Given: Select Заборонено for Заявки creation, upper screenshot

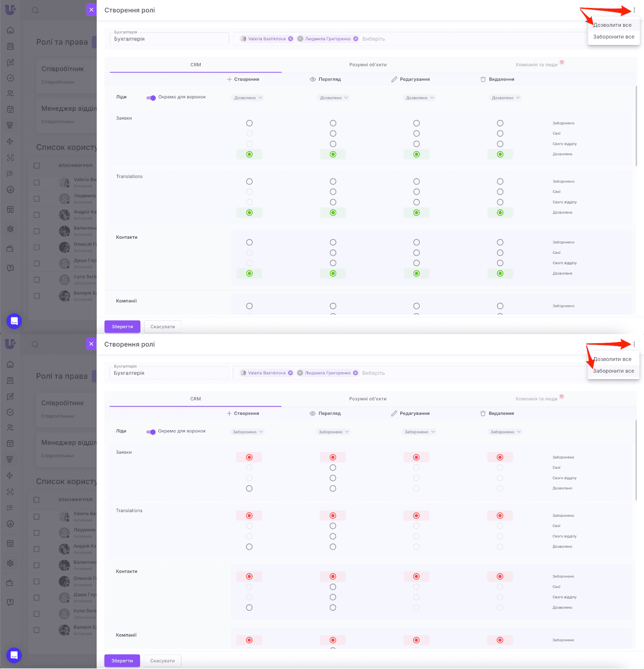Looking at the screenshot, I should tap(249, 123).
